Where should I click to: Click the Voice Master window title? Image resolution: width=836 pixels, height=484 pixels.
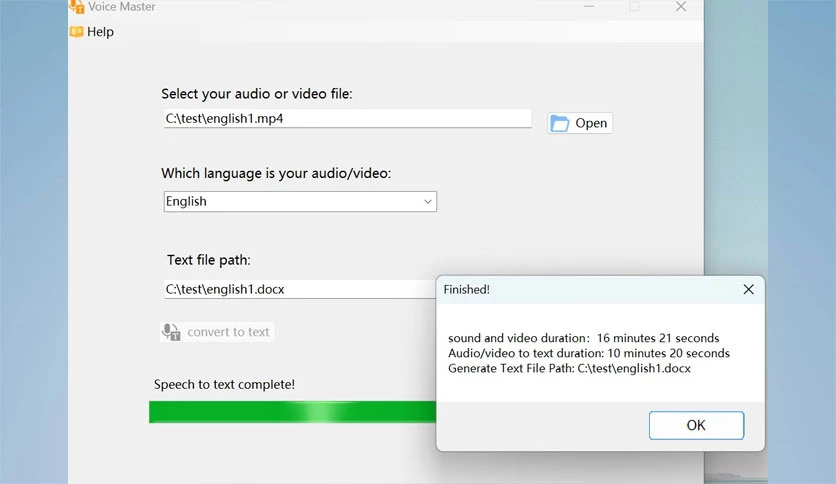[122, 7]
